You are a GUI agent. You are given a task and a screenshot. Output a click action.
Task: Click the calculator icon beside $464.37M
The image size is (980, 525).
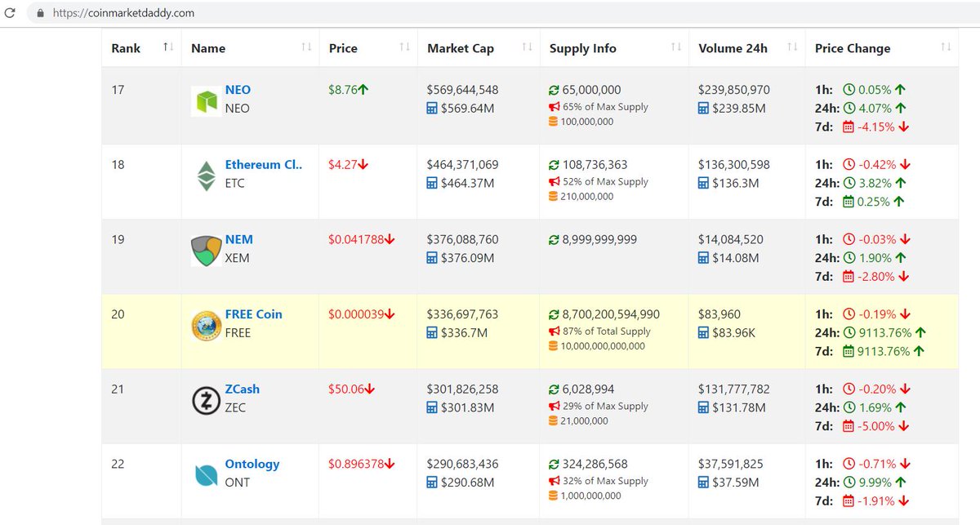(x=432, y=184)
